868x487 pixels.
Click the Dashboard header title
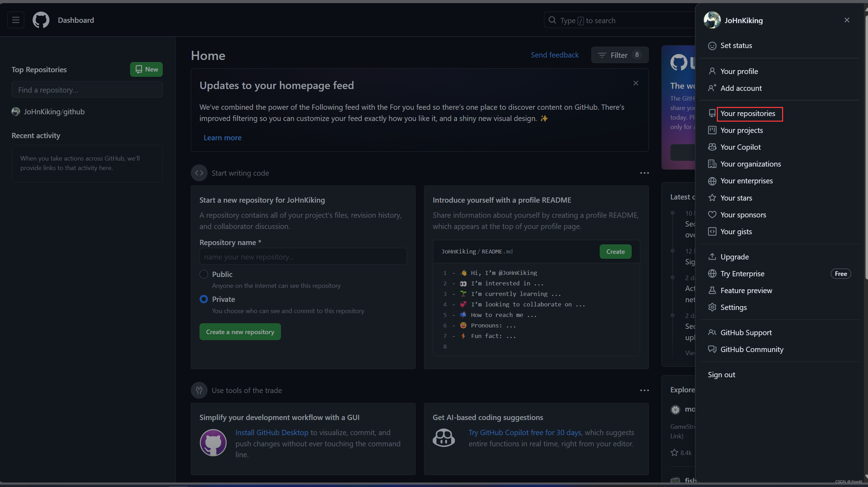[x=76, y=20]
